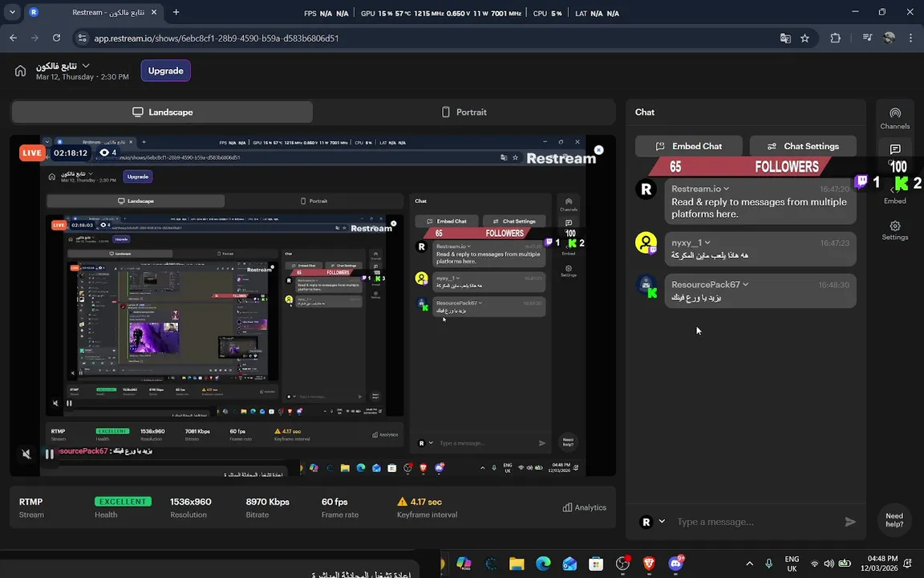Open Chrome three-dot menu
Viewport: 924px width, 578px height.
910,39
